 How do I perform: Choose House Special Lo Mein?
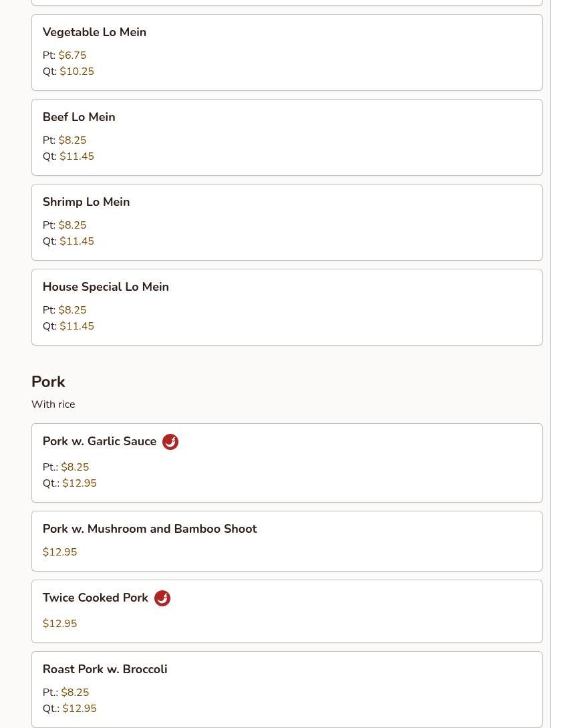coord(106,287)
